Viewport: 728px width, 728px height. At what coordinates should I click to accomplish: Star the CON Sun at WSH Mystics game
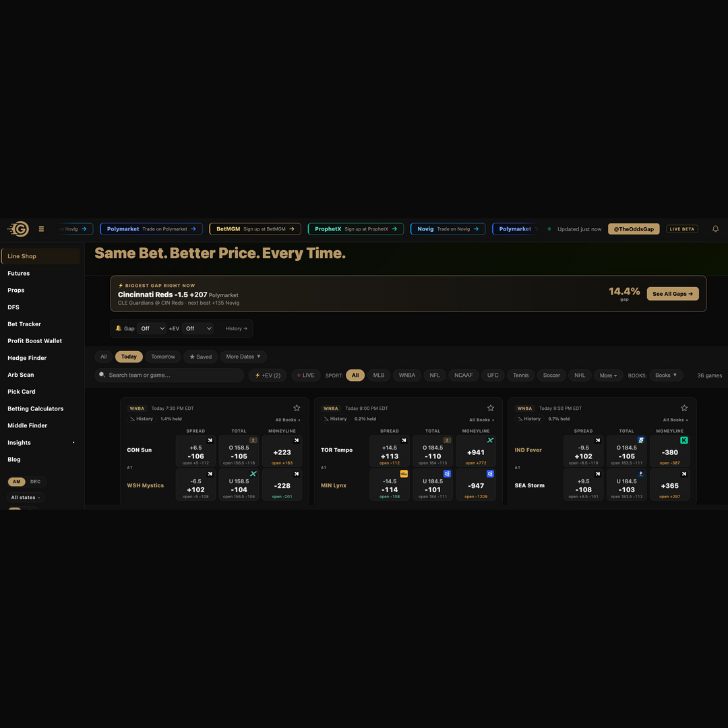coord(297,408)
